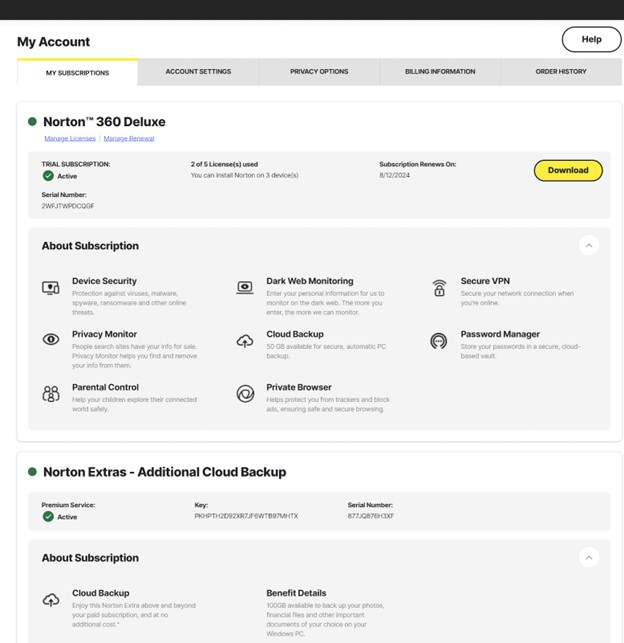Click the Private Browser icon
624x643 pixels.
point(245,394)
